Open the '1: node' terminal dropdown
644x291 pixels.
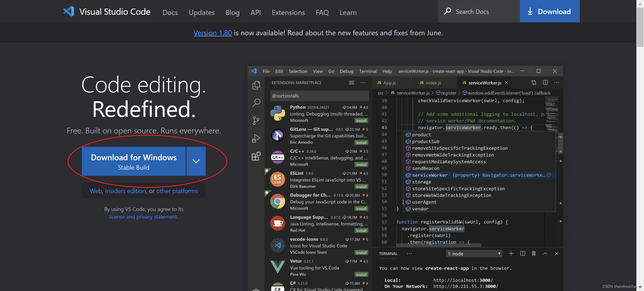coord(474,253)
